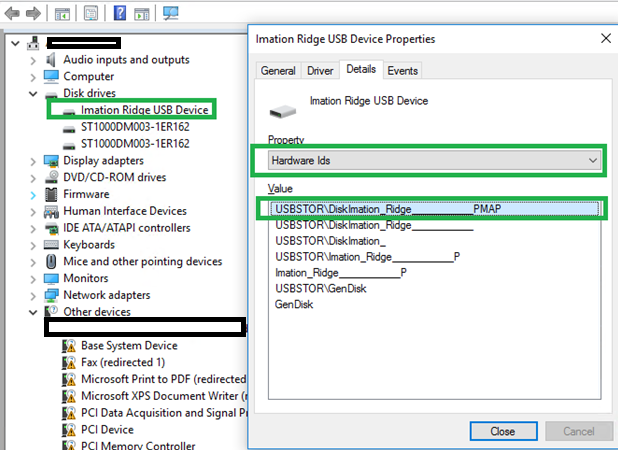Click the Close button in the dialog

pos(503,431)
